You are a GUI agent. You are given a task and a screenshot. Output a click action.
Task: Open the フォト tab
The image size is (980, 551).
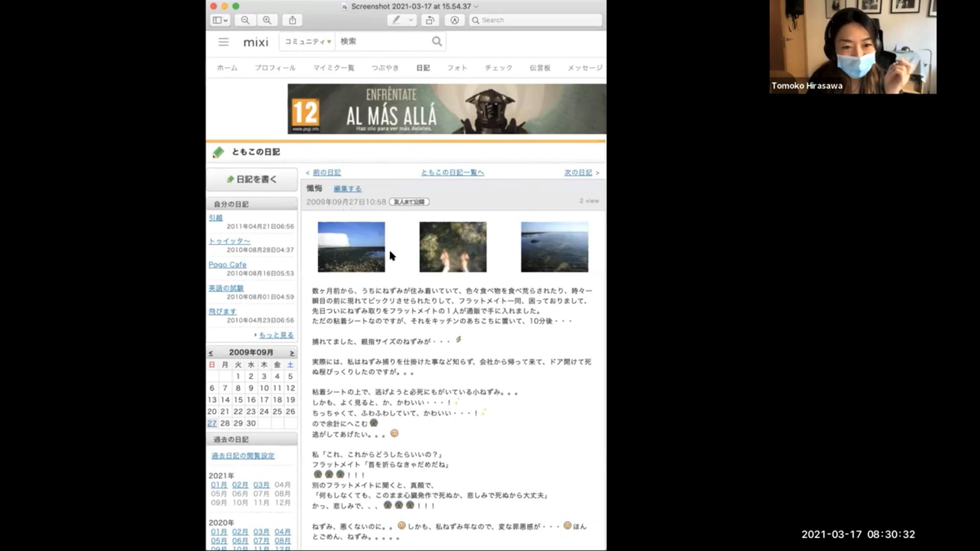(x=457, y=67)
